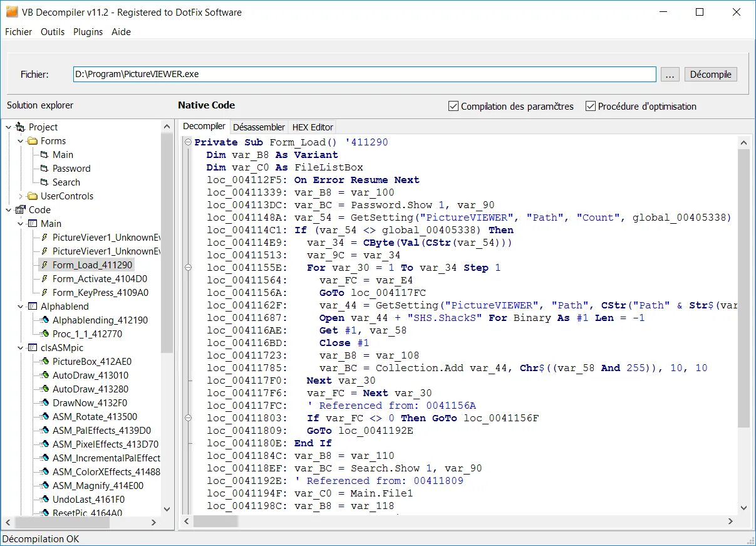Click the status text "Décompilation OK"
This screenshot has height=546, width=756.
pyautogui.click(x=41, y=538)
